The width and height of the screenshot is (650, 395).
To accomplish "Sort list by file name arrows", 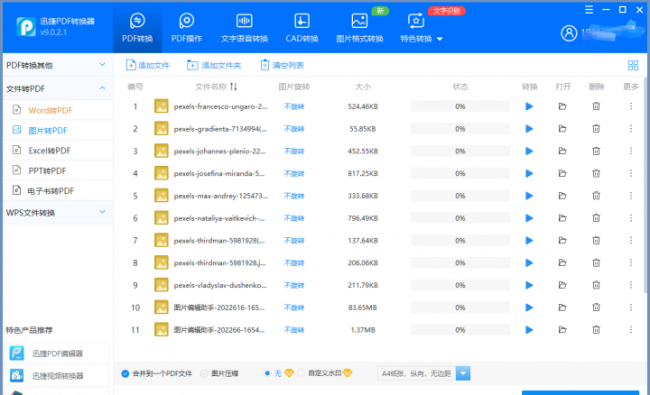I will (x=234, y=87).
